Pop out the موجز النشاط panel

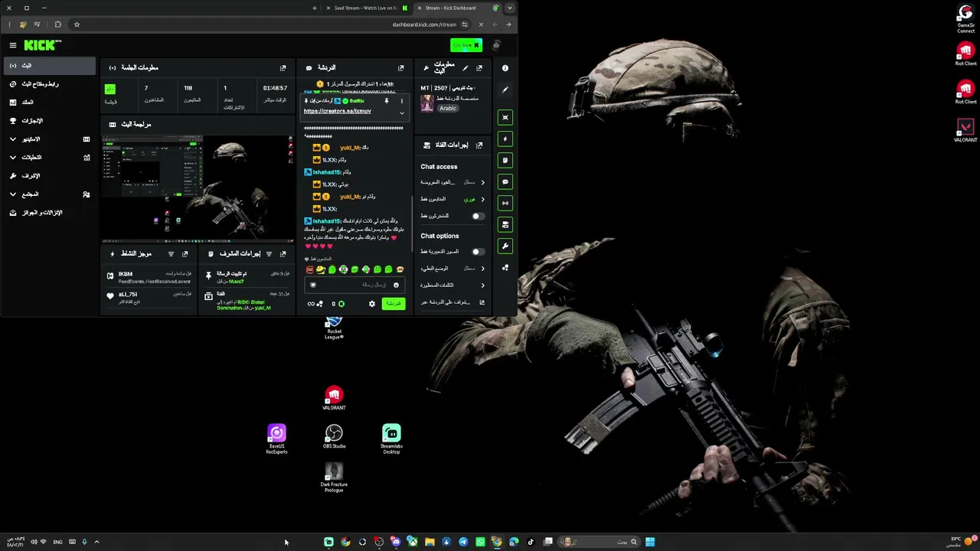(185, 254)
